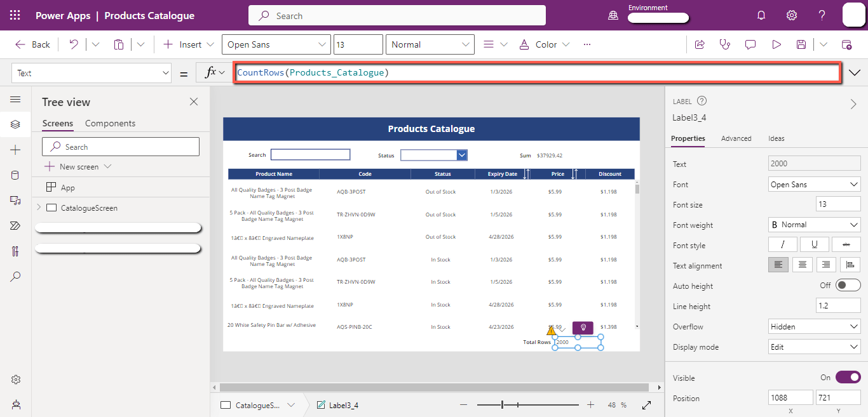Close the Tree view panel

click(194, 102)
